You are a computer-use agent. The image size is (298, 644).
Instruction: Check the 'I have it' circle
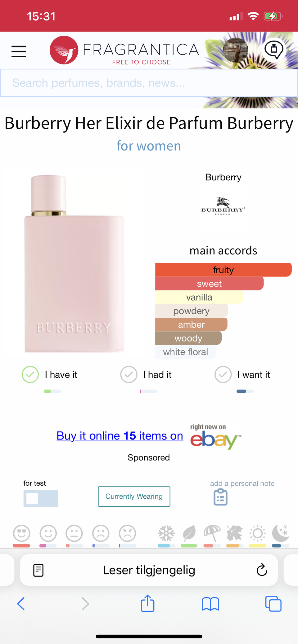pyautogui.click(x=30, y=374)
